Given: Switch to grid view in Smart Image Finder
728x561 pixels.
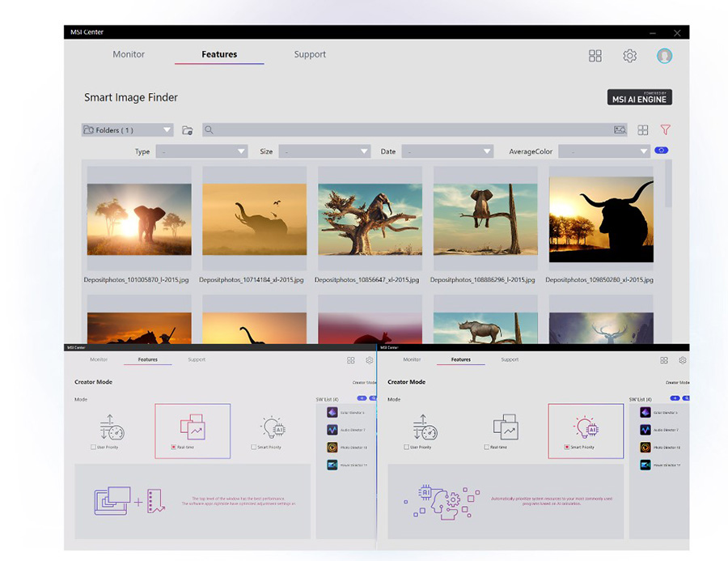Looking at the screenshot, I should point(642,130).
